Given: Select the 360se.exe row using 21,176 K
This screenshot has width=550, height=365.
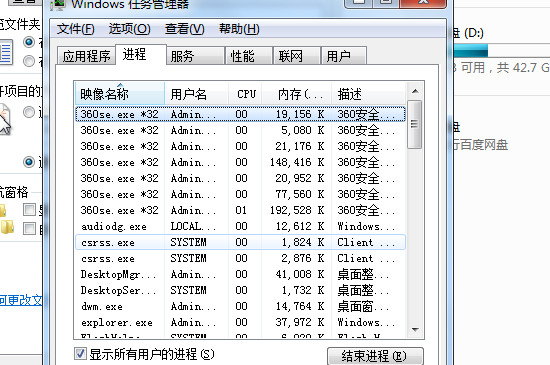Looking at the screenshot, I should pos(240,146).
